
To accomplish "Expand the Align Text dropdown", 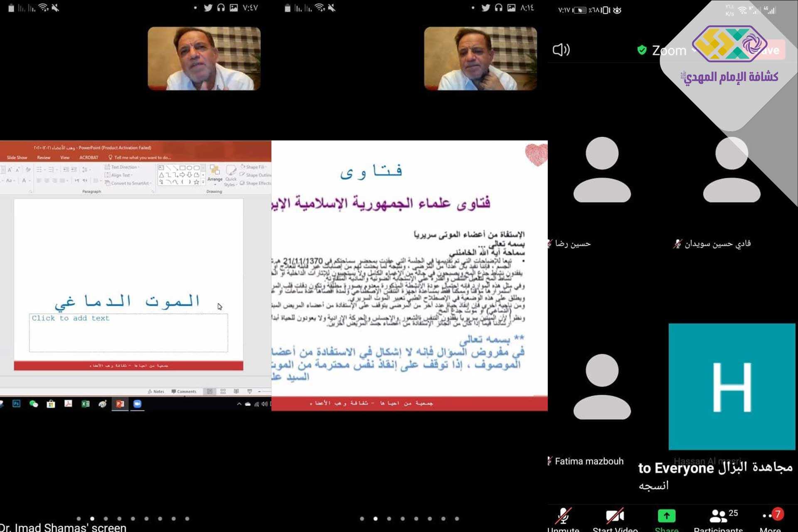I will pyautogui.click(x=121, y=175).
